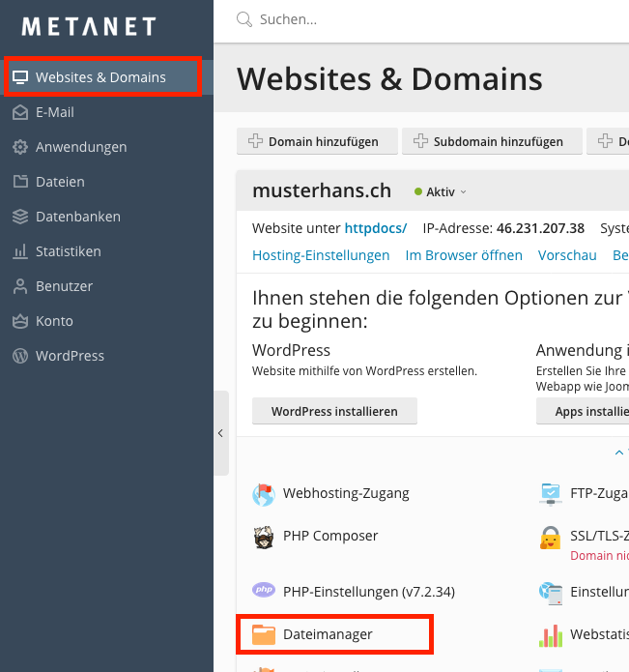Open the Dateimanager folder icon
Viewport: 629px width, 672px height.
(263, 634)
